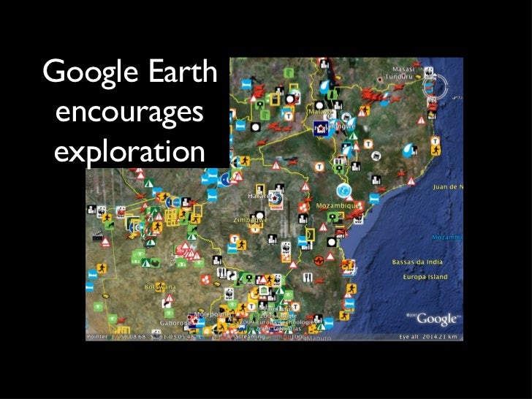Click the red four-dot icon in eastern Botswana
532x399 pixels.
[x=205, y=280]
